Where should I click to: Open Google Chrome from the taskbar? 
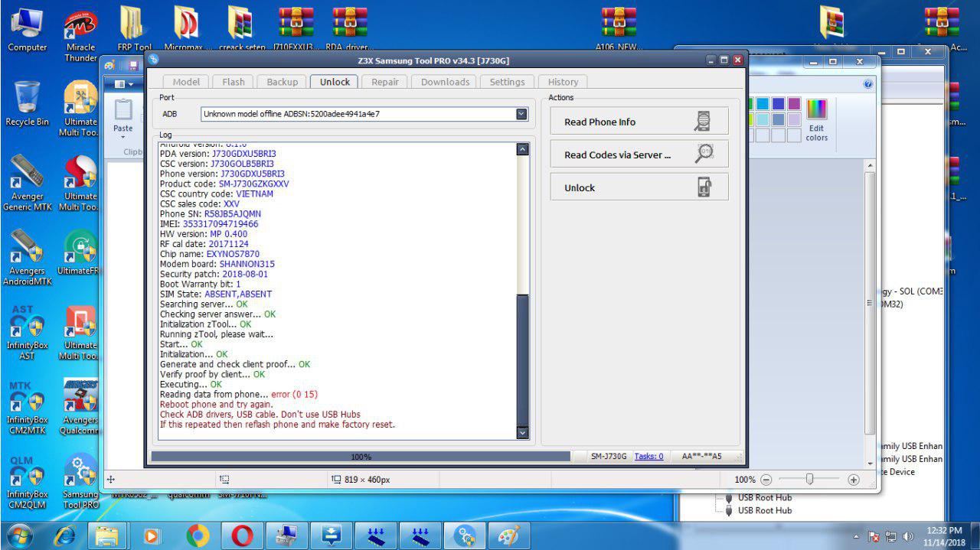[x=198, y=535]
